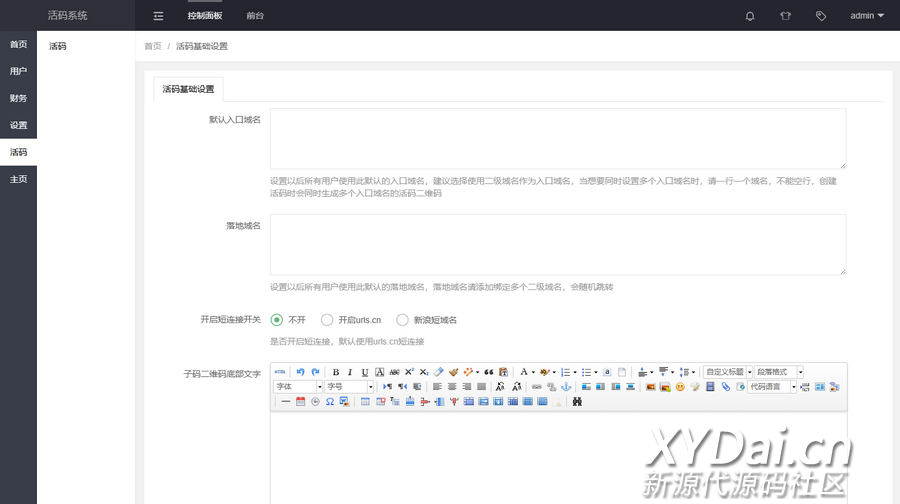Collapse the sidebar with the menu icon
The height and width of the screenshot is (504, 900).
coord(158,16)
